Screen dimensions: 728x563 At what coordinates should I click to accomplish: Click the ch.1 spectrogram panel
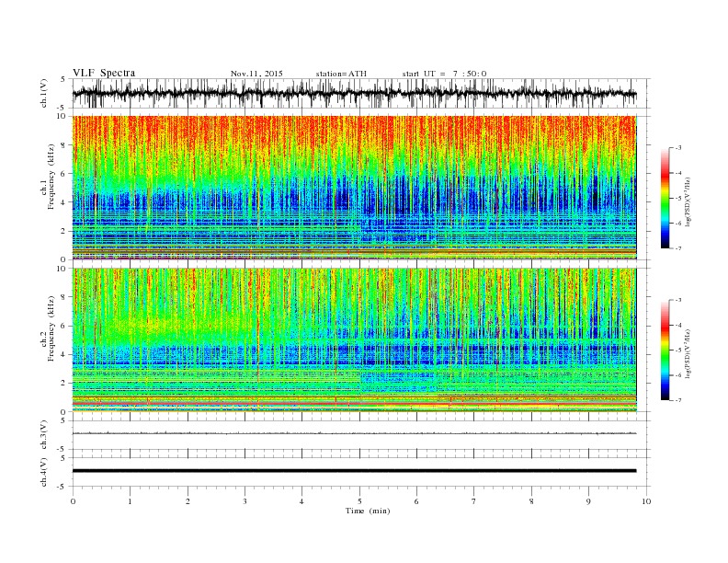point(354,188)
